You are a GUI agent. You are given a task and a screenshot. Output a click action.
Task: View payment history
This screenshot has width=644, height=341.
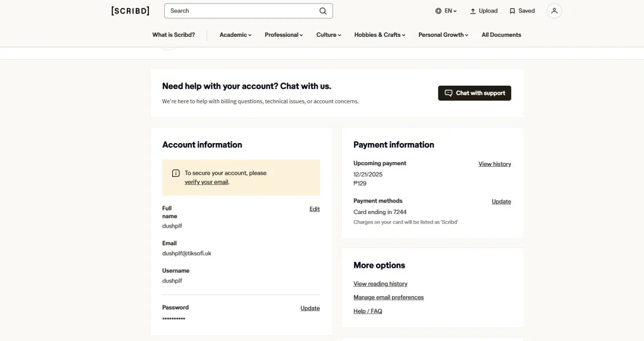click(x=495, y=164)
